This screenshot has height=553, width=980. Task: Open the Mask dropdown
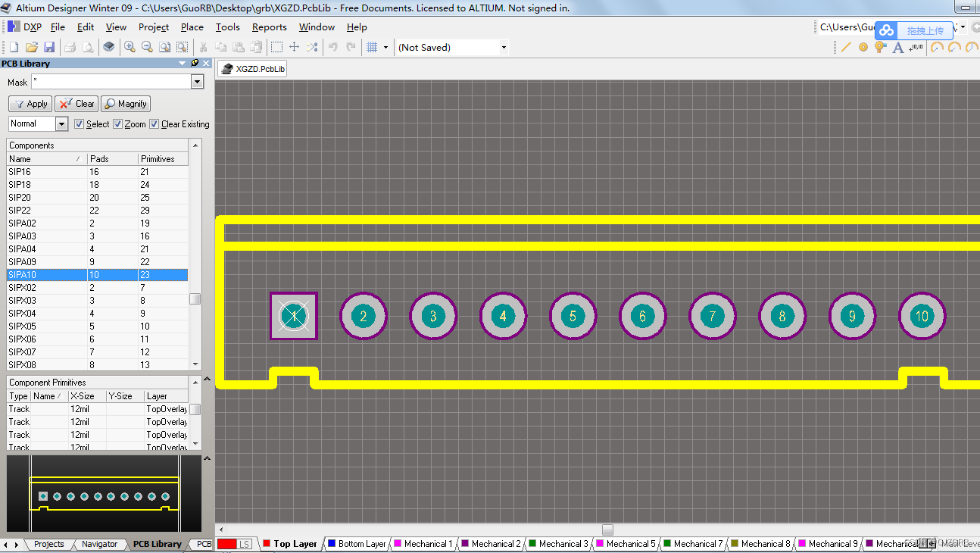[198, 82]
